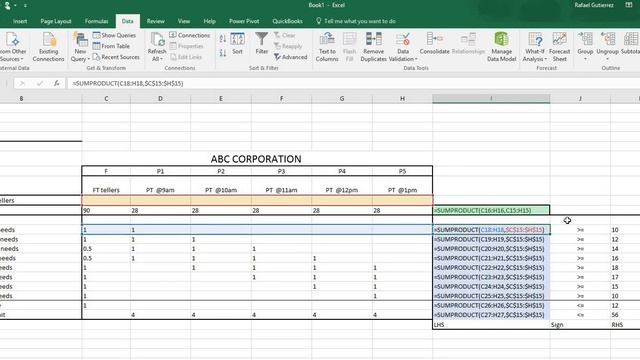
Task: Confirm formula entry with checkmark
Action: tap(40, 83)
